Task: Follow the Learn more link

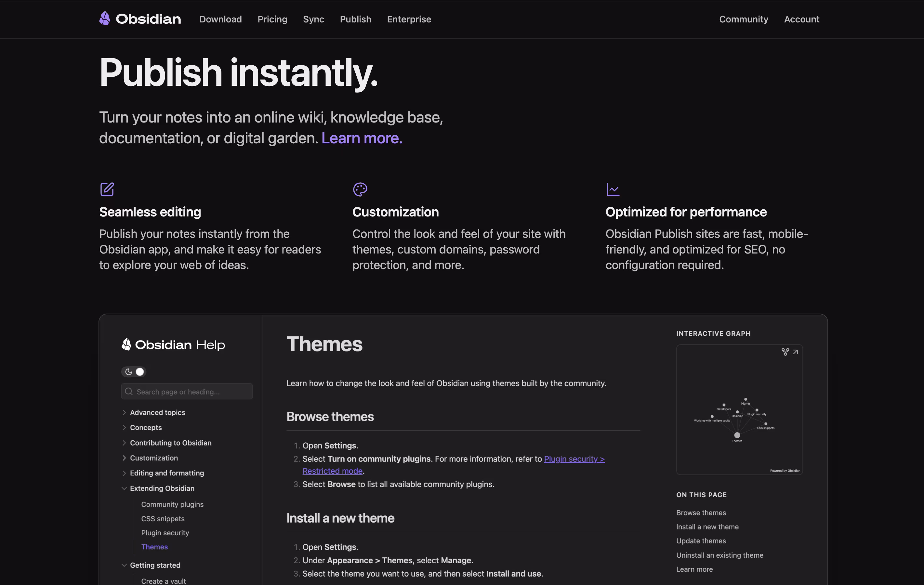Action: (x=362, y=138)
